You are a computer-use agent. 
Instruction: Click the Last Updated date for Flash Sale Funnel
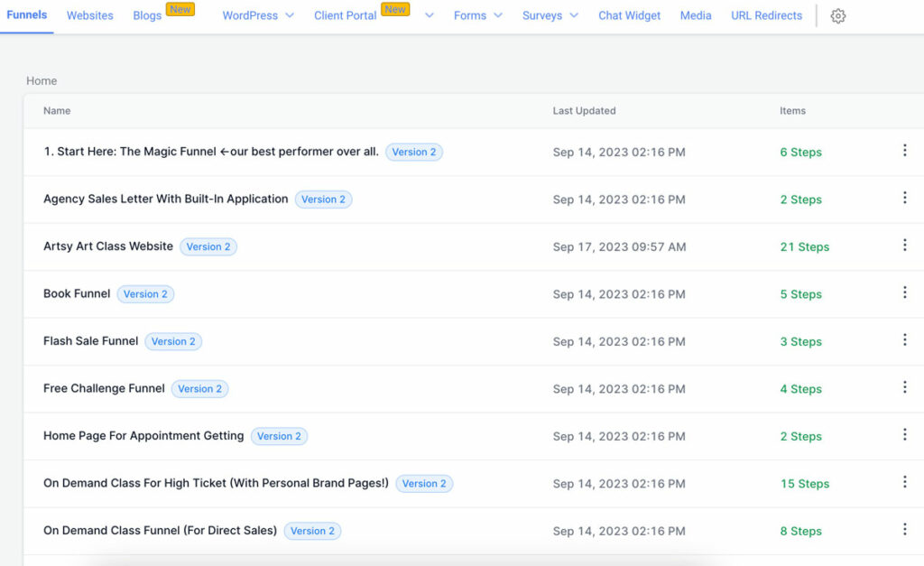(x=619, y=341)
